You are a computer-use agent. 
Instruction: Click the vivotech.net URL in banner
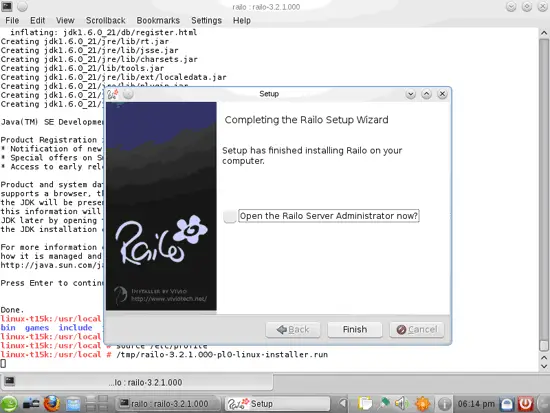coord(169,299)
